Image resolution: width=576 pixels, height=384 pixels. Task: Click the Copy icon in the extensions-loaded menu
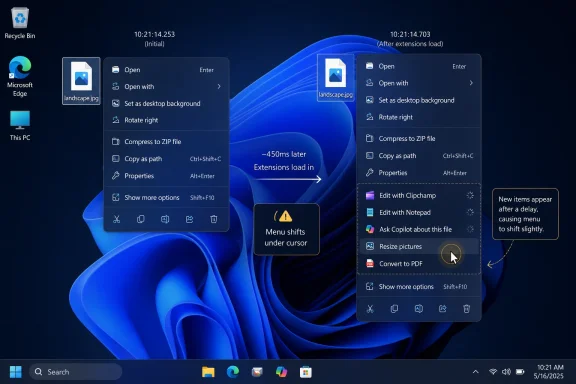394,309
